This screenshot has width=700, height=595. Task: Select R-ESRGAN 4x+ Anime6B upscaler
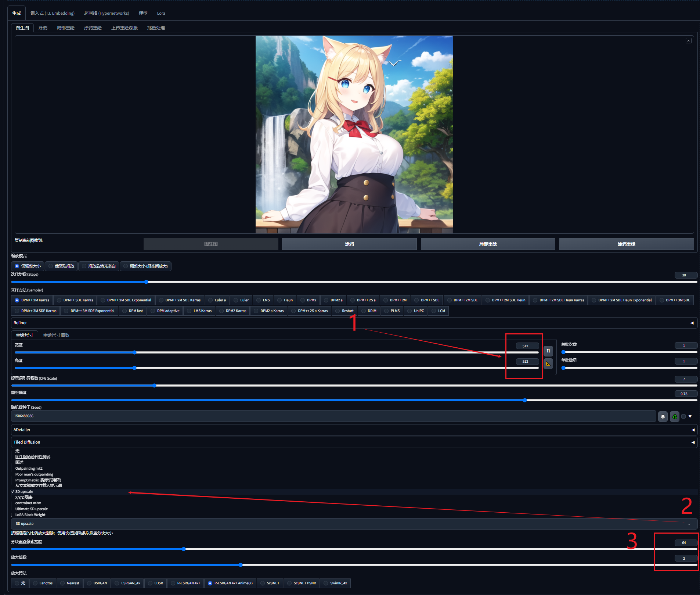tap(230, 583)
